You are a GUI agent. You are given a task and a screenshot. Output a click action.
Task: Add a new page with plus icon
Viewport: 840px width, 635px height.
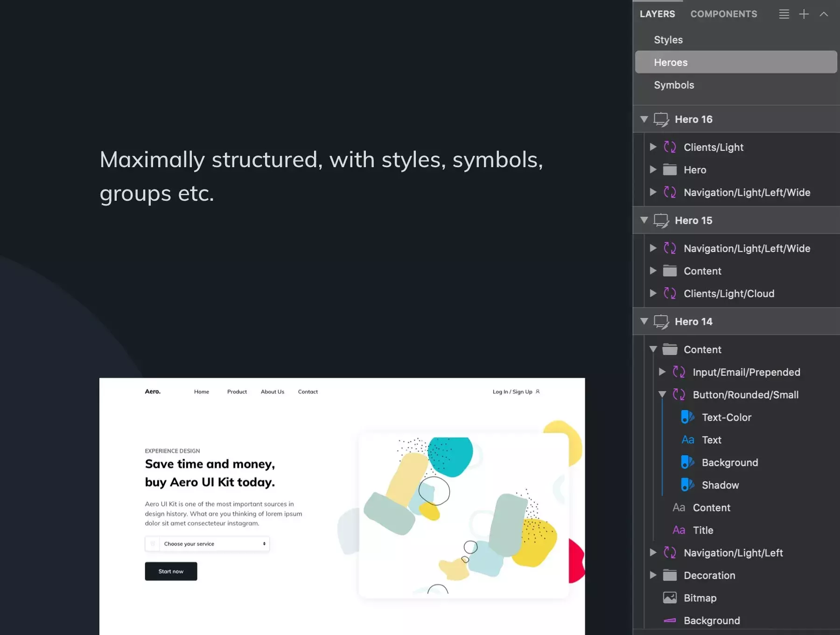(804, 14)
